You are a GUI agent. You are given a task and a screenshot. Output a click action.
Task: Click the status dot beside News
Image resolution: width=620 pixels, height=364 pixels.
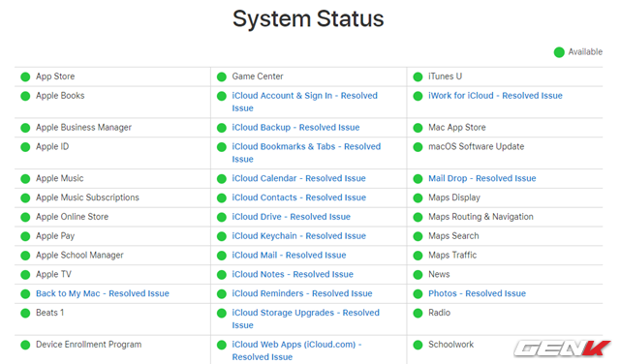pyautogui.click(x=418, y=275)
